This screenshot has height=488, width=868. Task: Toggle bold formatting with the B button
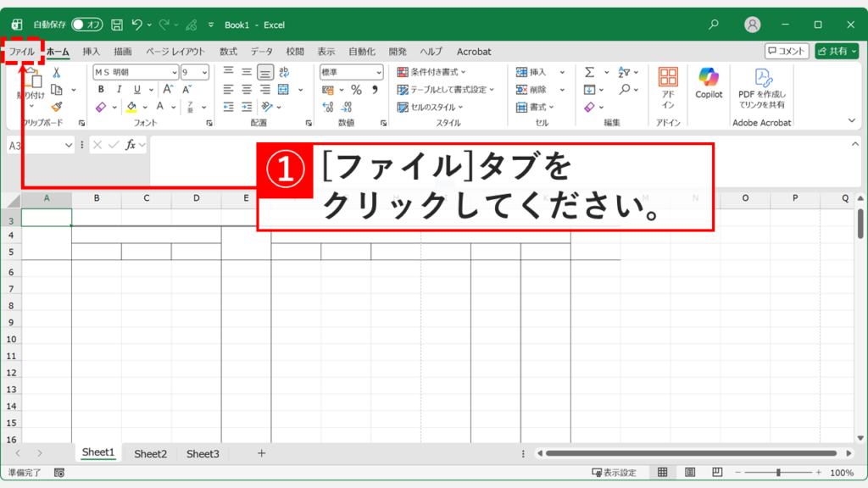101,89
